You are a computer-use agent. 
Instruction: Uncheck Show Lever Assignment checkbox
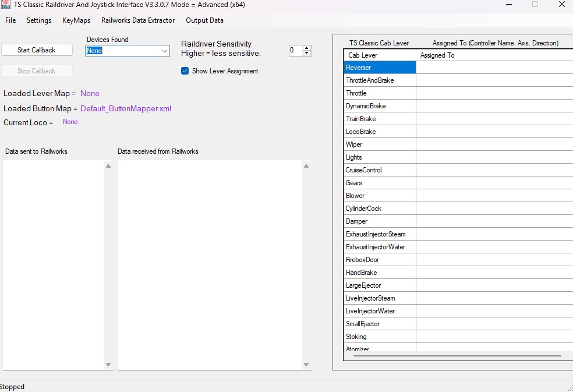pyautogui.click(x=185, y=71)
